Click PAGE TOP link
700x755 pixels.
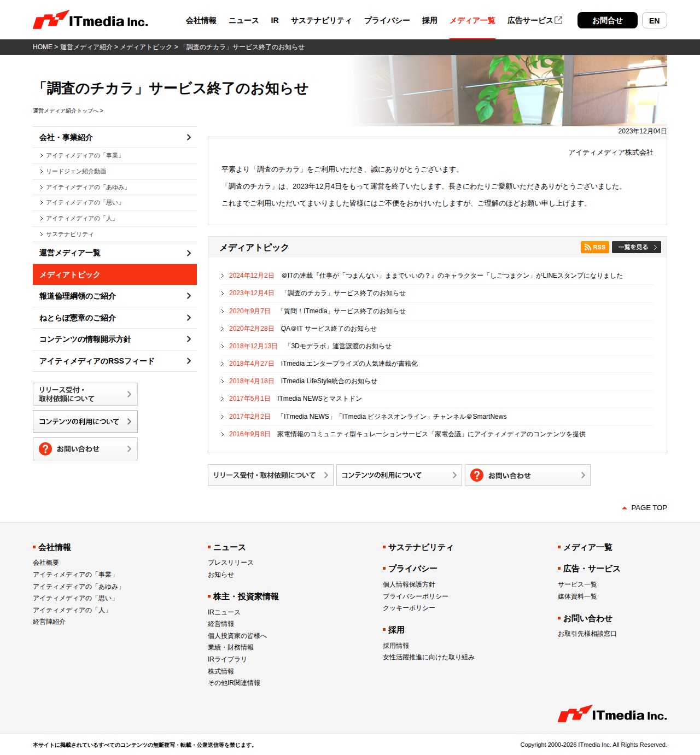pos(649,508)
